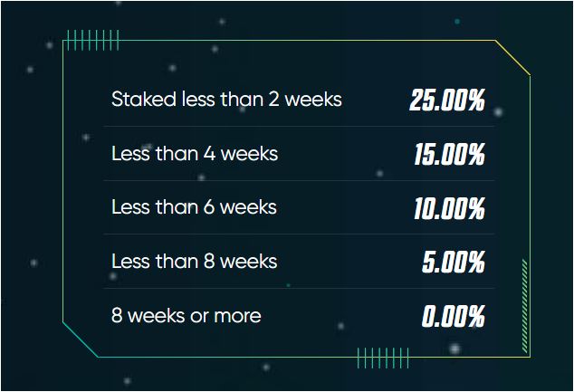Click the divider line above '8 weeks or more'
The width and height of the screenshot is (574, 392).
(x=299, y=288)
